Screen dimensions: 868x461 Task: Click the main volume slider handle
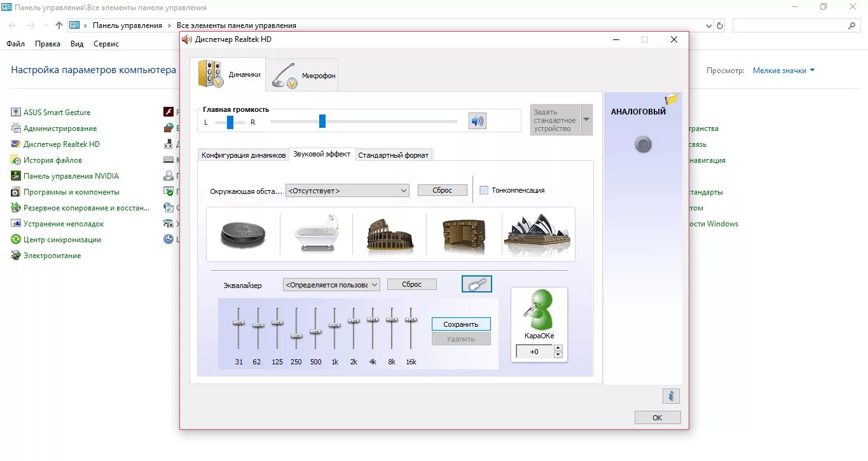322,121
